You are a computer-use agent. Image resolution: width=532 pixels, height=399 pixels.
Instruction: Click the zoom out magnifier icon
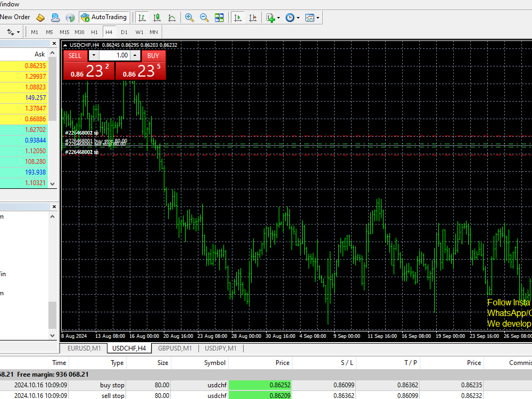coord(204,18)
